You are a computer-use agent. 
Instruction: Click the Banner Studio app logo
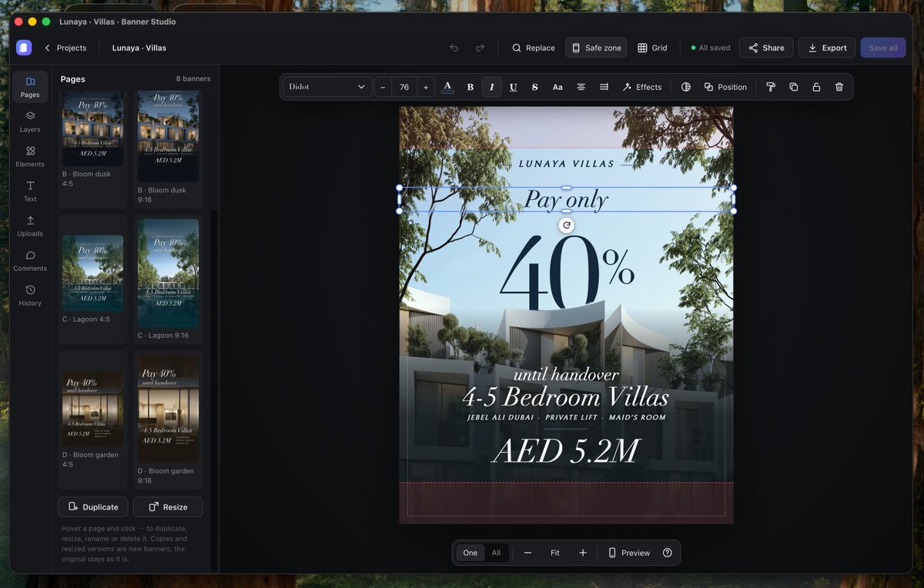(x=24, y=48)
